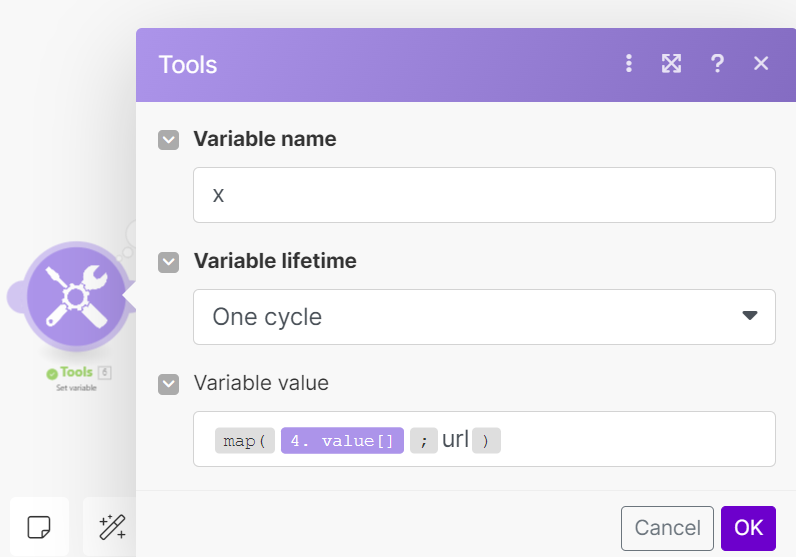The height and width of the screenshot is (557, 796).
Task: Click the Variable lifetime dropdown arrow
Action: pos(750,316)
